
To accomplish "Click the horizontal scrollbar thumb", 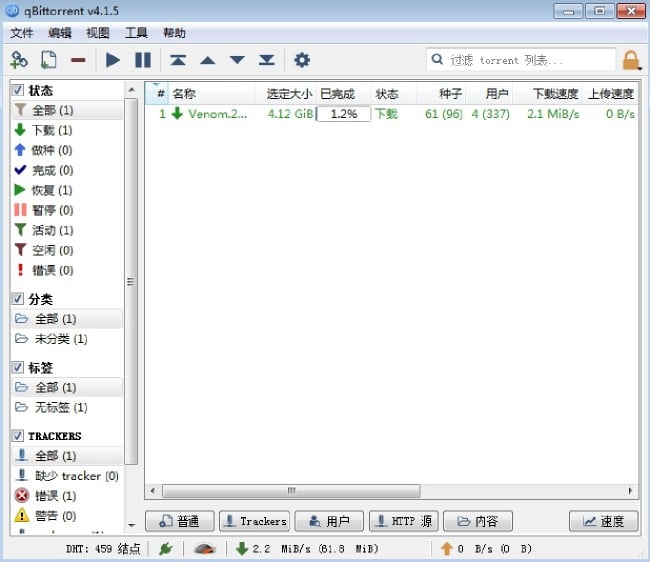I will 291,491.
